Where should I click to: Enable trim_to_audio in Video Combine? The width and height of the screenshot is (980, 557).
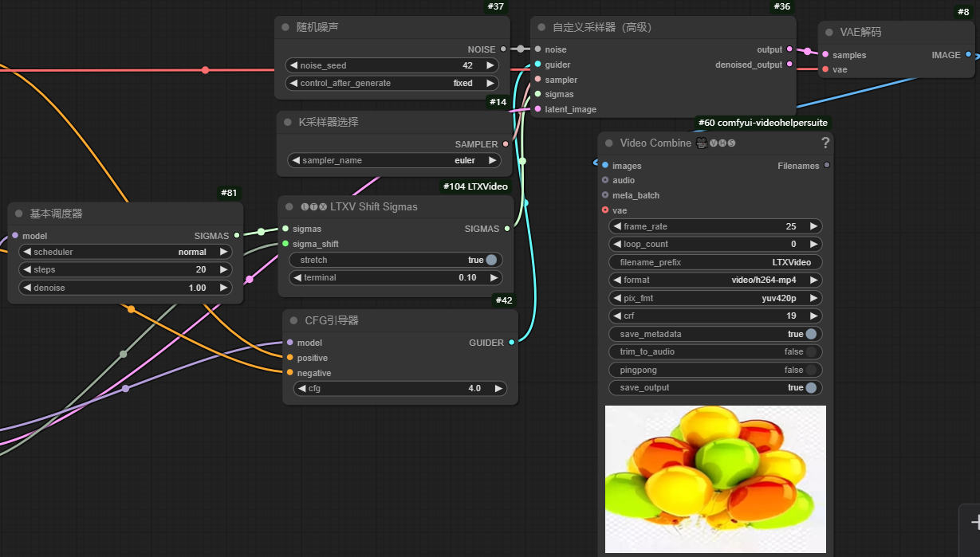coord(811,352)
